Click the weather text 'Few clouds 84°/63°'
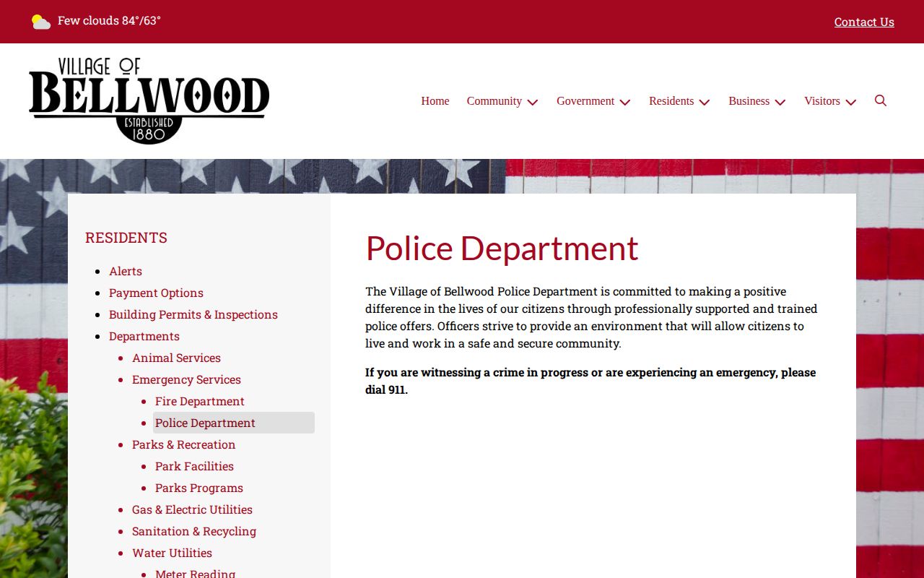This screenshot has width=924, height=578. coord(109,21)
